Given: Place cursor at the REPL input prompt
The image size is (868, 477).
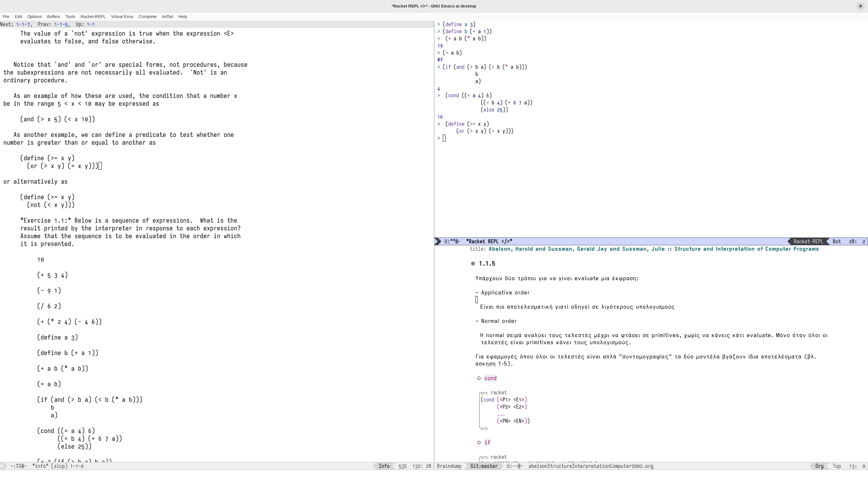Looking at the screenshot, I should click(x=444, y=138).
